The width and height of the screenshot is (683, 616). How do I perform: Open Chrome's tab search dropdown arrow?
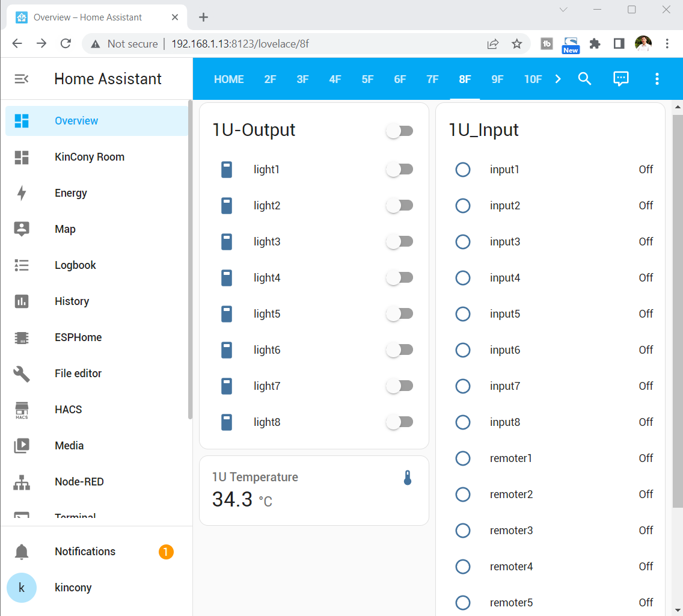(563, 10)
